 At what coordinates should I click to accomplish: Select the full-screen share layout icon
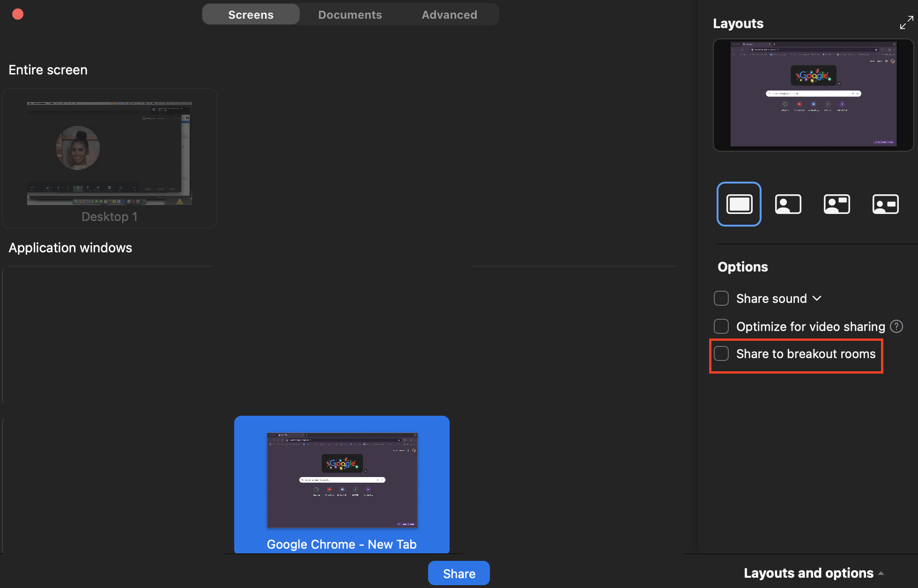(739, 204)
